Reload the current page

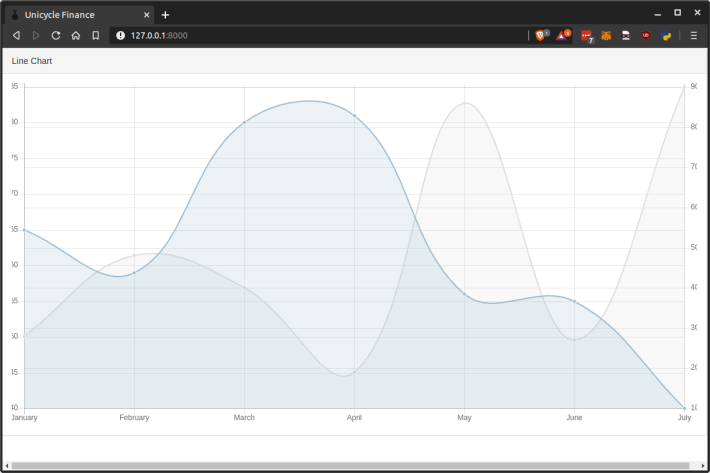point(56,35)
